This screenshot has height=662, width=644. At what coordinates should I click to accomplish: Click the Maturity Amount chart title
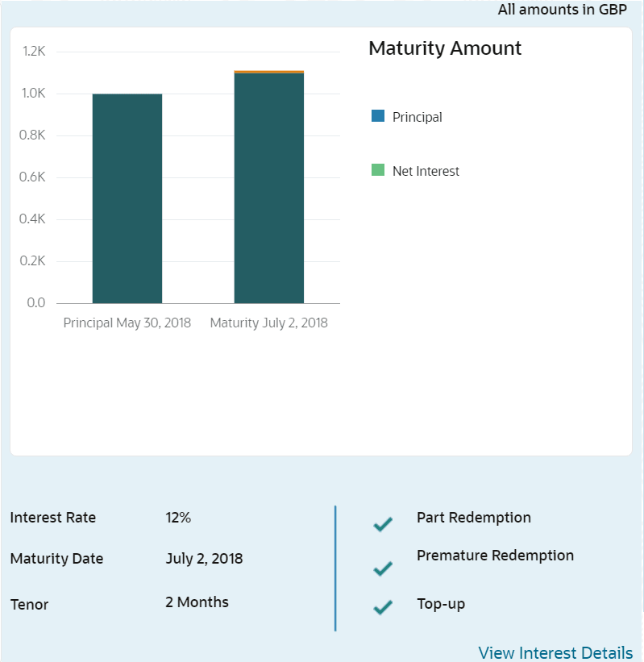(x=445, y=48)
